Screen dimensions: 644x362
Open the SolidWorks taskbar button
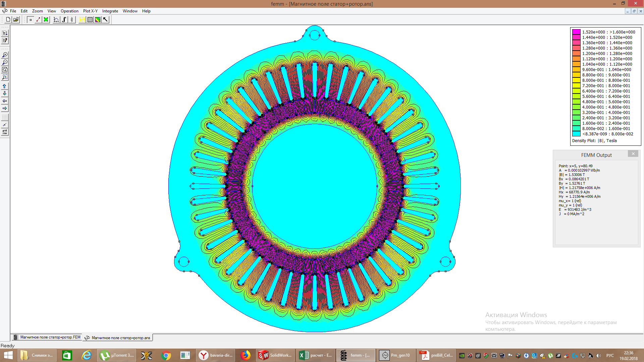point(275,355)
